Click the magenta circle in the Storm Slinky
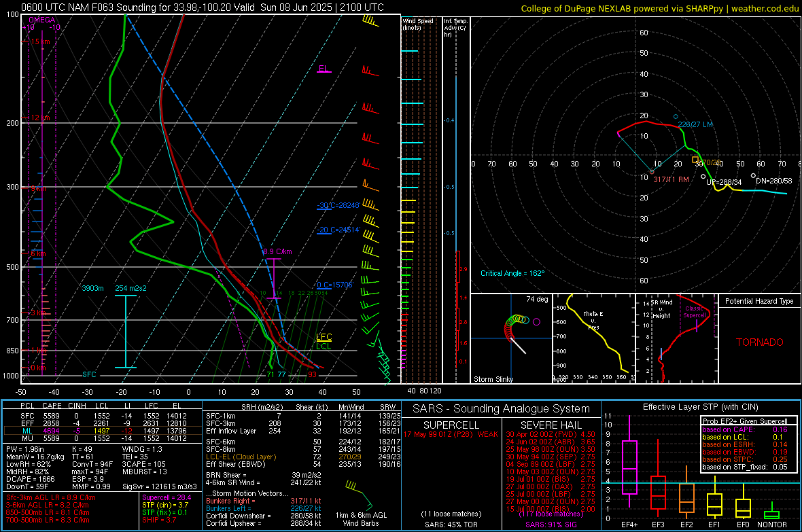The image size is (802, 532). pos(536,322)
